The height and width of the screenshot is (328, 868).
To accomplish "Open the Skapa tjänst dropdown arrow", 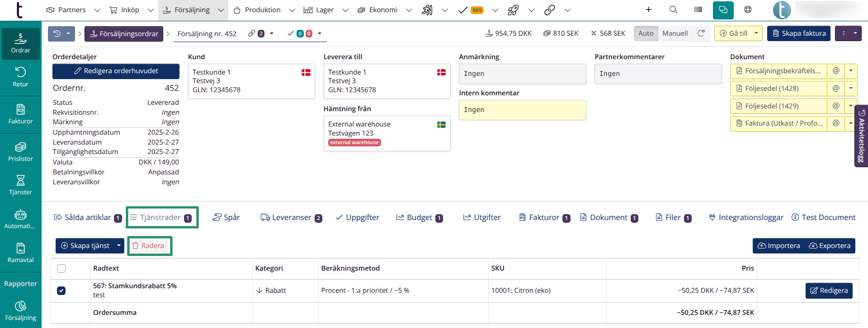I will click(119, 246).
